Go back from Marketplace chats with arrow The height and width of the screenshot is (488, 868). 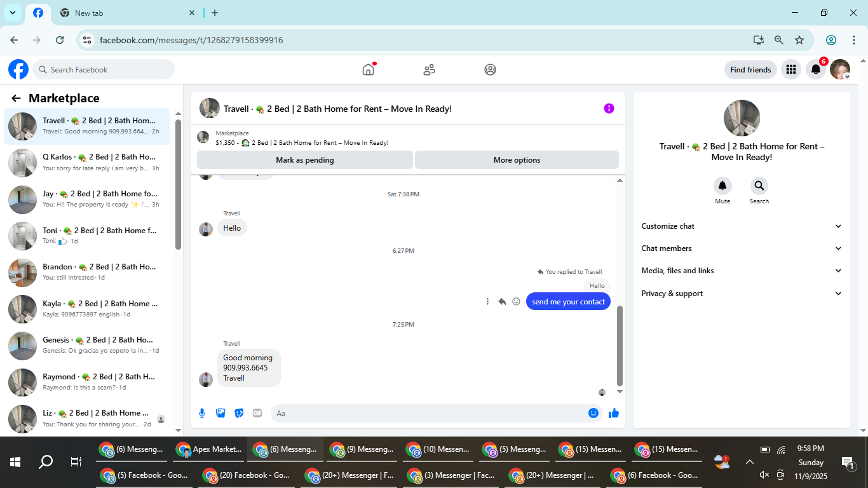click(x=17, y=98)
